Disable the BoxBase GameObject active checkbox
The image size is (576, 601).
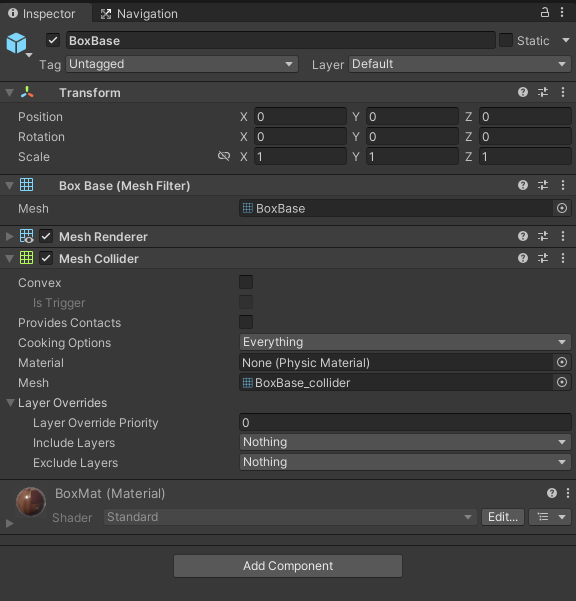click(x=53, y=40)
